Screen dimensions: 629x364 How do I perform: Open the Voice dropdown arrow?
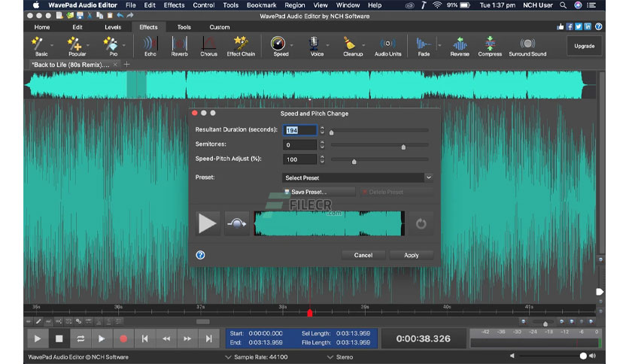327,45
